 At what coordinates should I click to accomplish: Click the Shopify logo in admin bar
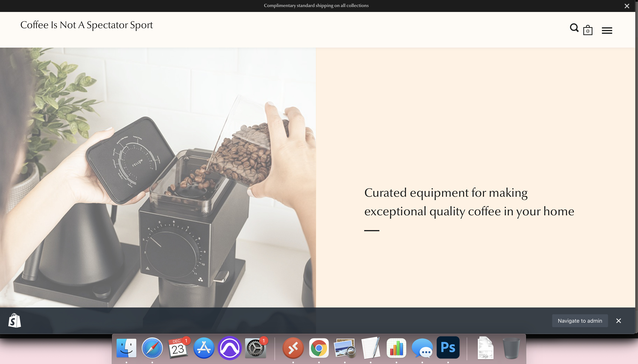[14, 321]
